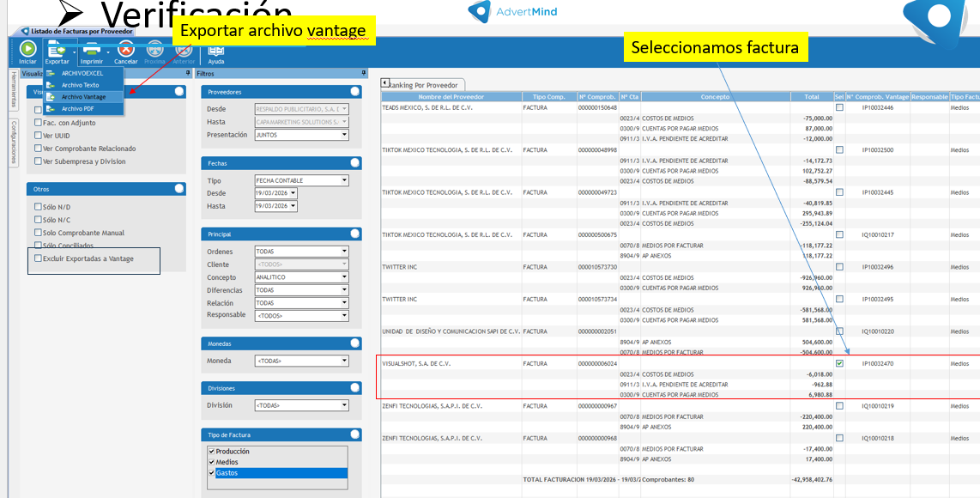Click round collapse button on Tipo de Factura section
The width and height of the screenshot is (980, 498).
coord(355,434)
